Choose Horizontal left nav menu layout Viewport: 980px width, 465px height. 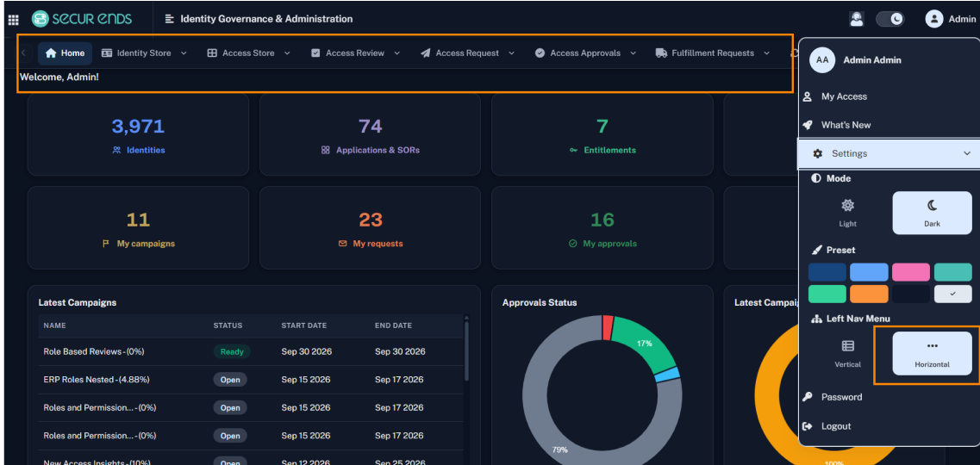pos(932,353)
